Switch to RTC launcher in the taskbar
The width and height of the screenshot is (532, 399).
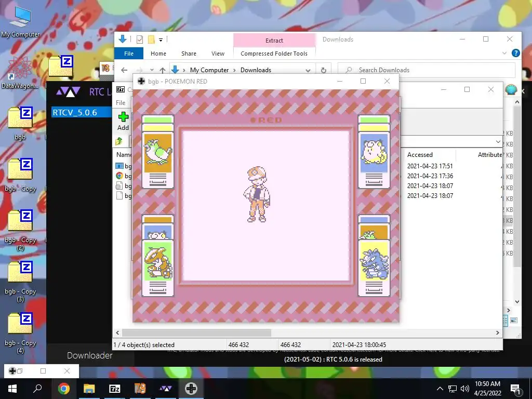166,389
